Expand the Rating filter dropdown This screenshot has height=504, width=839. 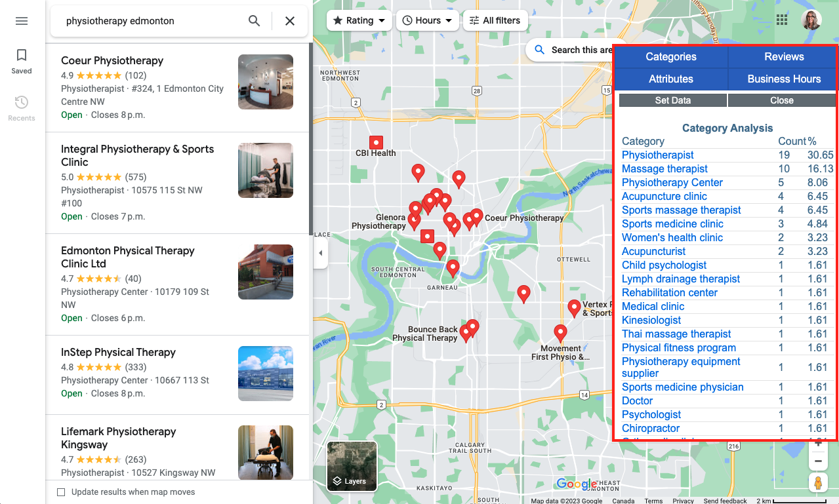359,20
